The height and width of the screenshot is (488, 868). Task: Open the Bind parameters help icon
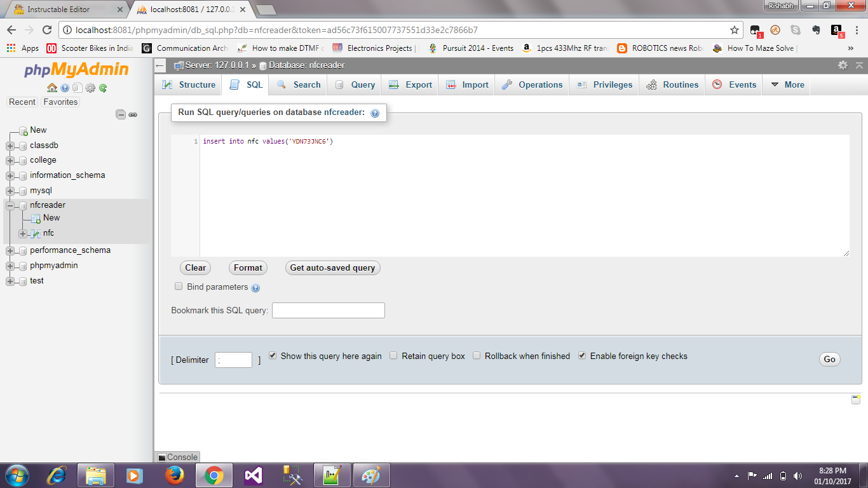coord(255,288)
